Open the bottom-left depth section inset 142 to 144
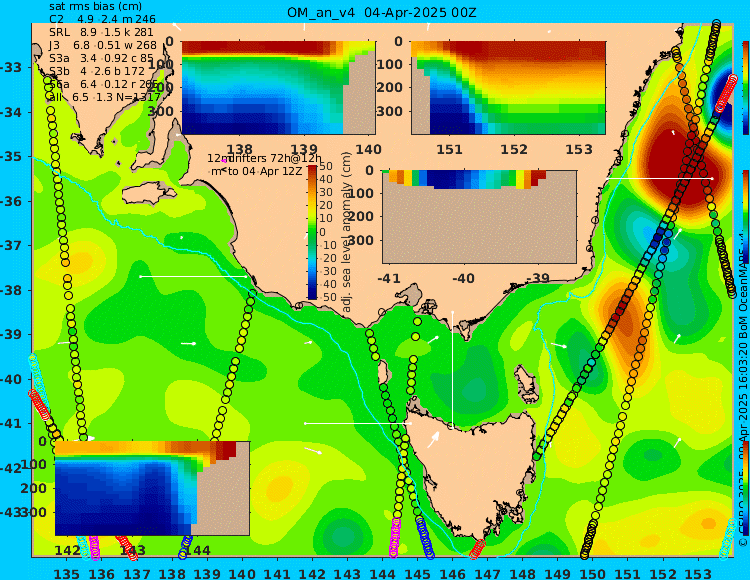This screenshot has height=580, width=750. (x=152, y=488)
